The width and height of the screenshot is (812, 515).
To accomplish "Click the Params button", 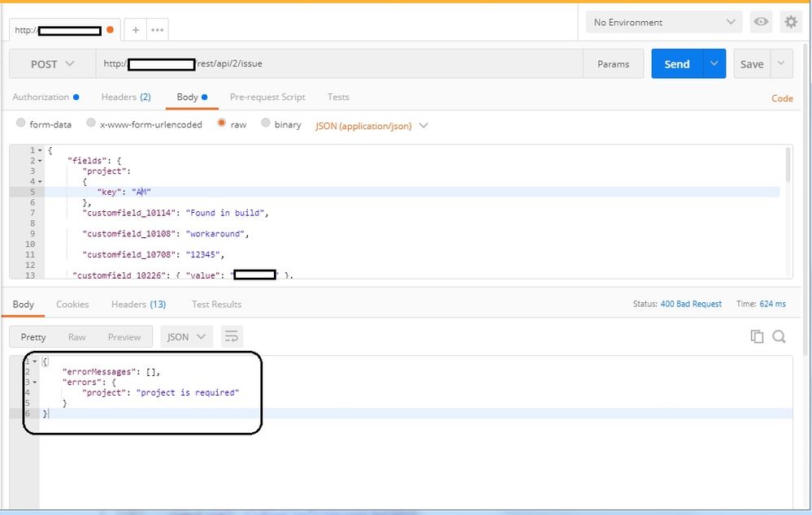I will (613, 63).
